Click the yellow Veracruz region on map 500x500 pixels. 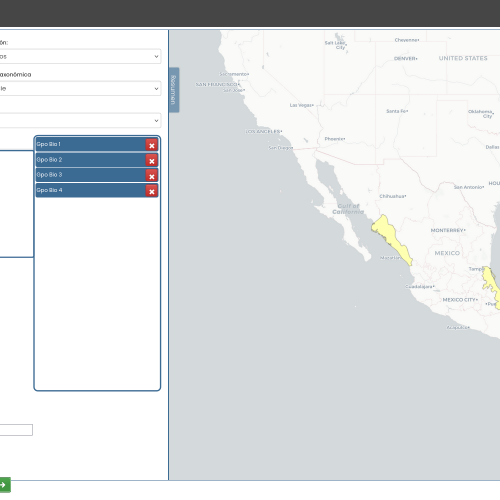[x=492, y=286]
